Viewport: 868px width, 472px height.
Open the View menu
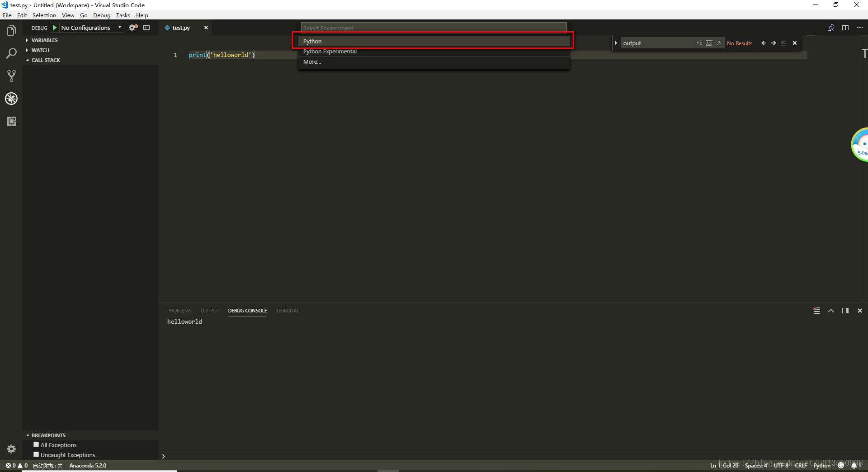point(68,15)
